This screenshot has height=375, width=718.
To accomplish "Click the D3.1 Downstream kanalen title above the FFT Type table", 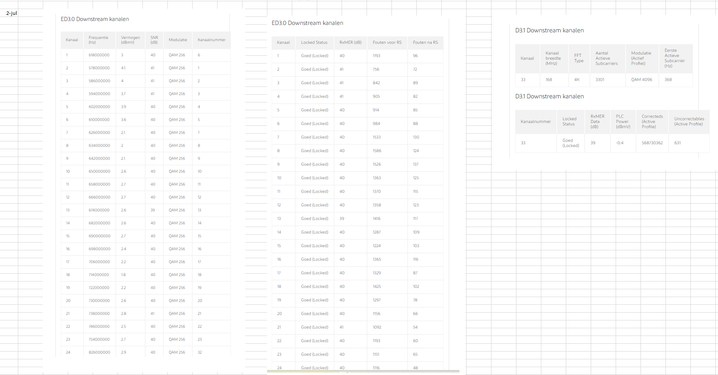I will (x=549, y=30).
